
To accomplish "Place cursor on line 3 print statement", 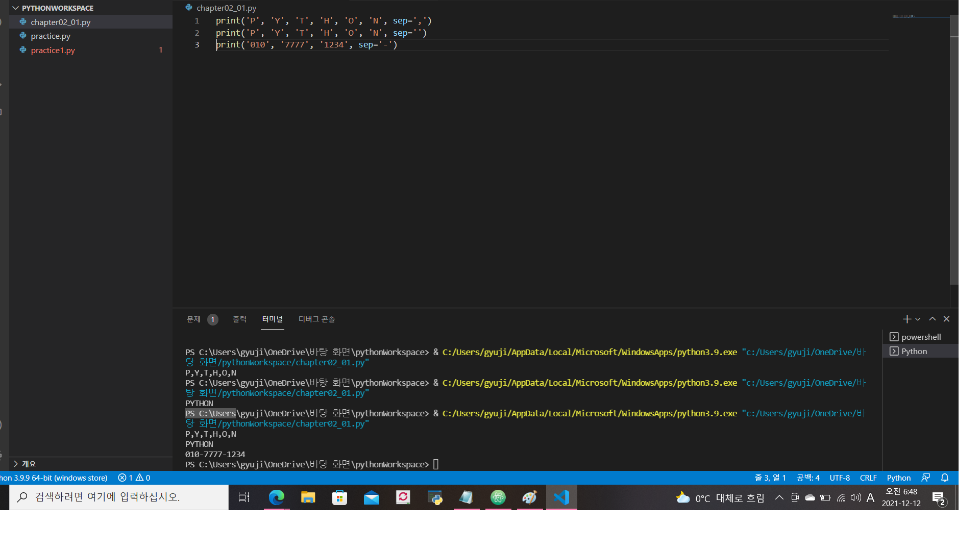I will (x=306, y=44).
